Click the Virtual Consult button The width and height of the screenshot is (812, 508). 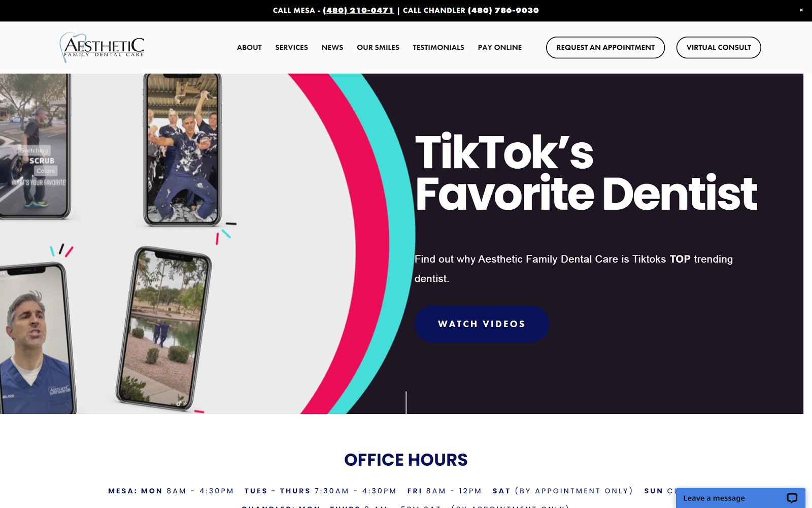[719, 47]
